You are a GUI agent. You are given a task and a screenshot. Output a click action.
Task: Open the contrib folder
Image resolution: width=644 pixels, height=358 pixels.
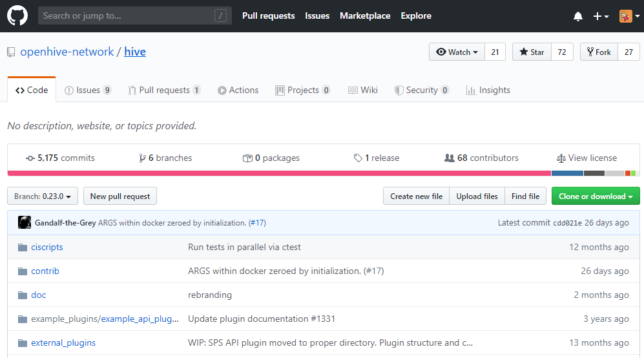tap(45, 271)
